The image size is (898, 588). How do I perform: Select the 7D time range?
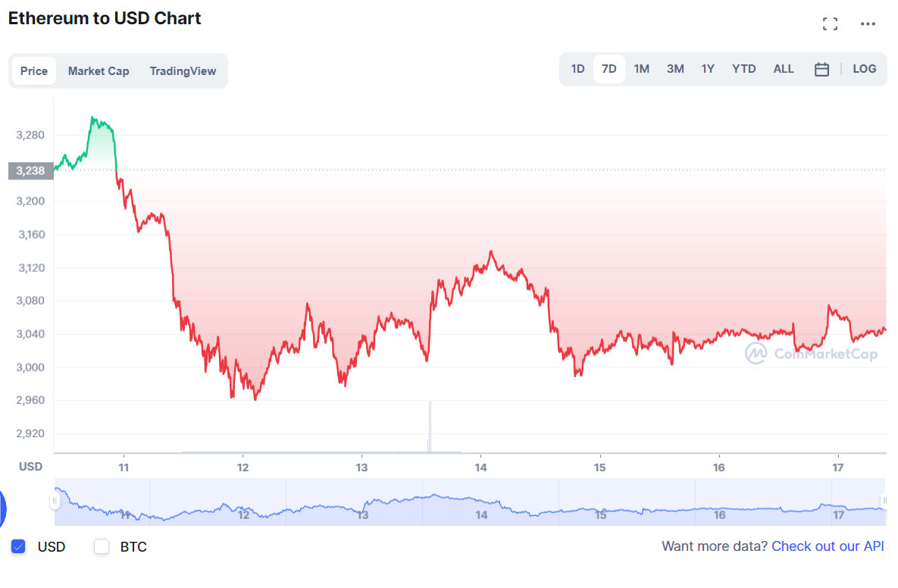tap(609, 69)
